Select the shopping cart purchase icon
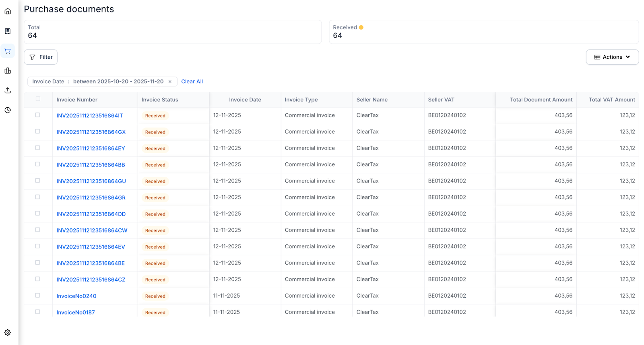This screenshot has height=345, width=644. 8,51
